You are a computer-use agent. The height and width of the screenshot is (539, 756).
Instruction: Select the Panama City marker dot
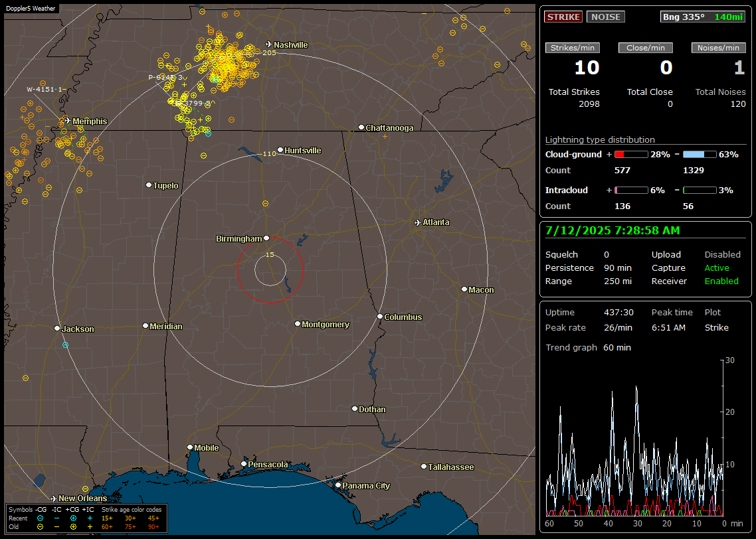point(338,485)
